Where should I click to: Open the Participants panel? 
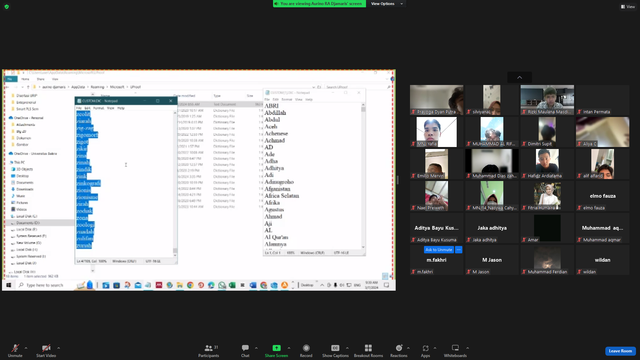pos(209,350)
